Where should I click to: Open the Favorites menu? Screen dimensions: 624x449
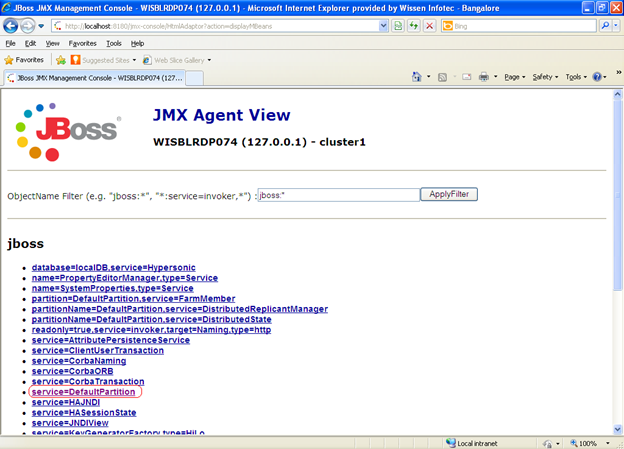(82, 43)
